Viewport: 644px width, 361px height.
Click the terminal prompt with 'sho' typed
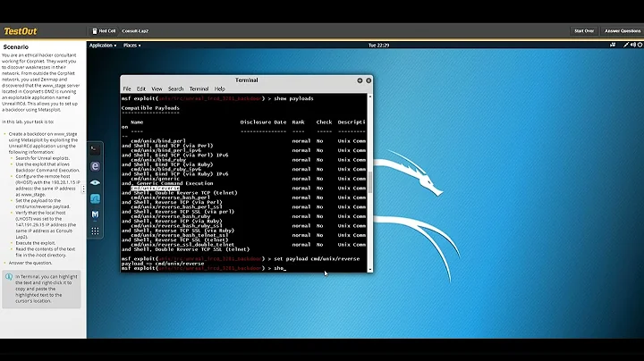[x=203, y=268]
